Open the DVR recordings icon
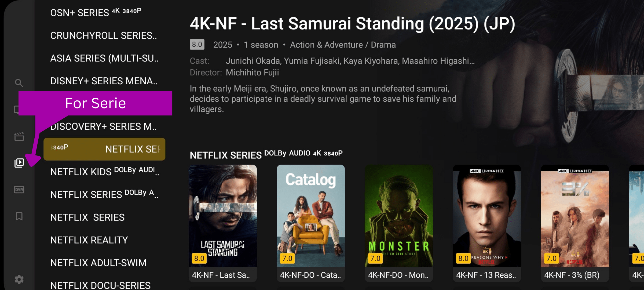Image resolution: width=644 pixels, height=290 pixels. click(x=19, y=190)
